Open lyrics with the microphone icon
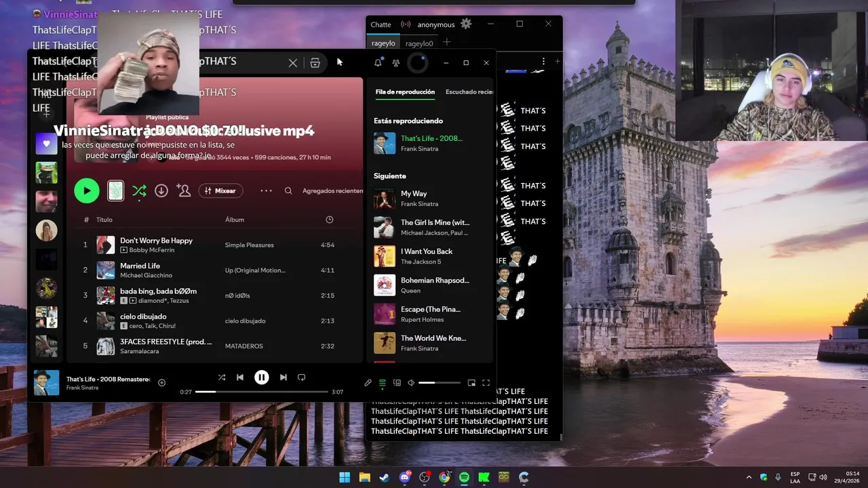This screenshot has width=868, height=488. 368,383
